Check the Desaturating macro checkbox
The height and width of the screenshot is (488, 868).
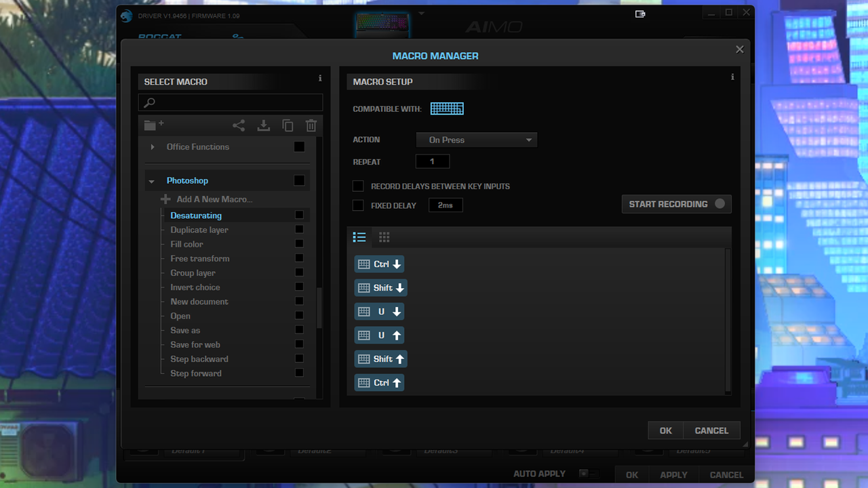tap(299, 216)
